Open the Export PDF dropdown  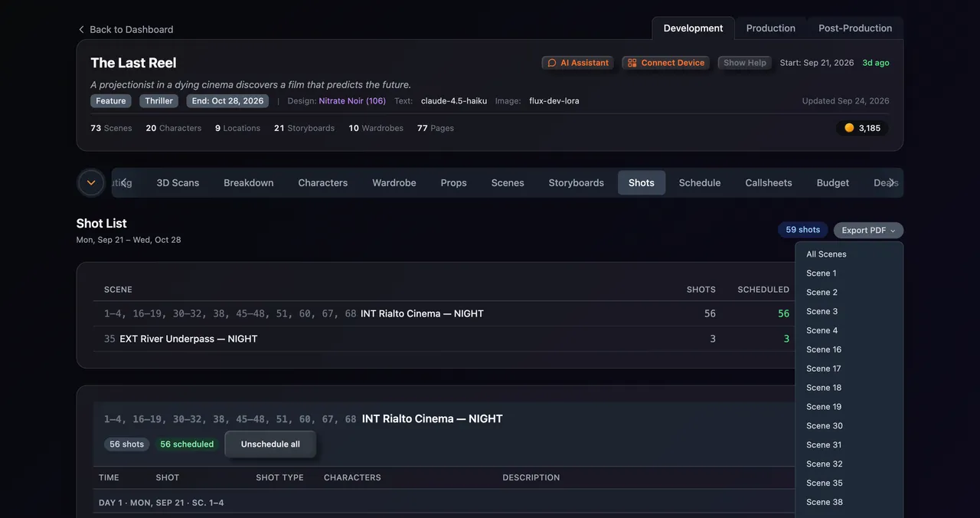(x=868, y=230)
